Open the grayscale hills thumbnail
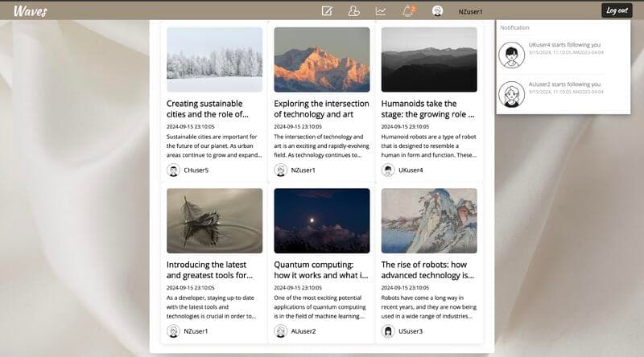644x357 pixels. point(429,59)
